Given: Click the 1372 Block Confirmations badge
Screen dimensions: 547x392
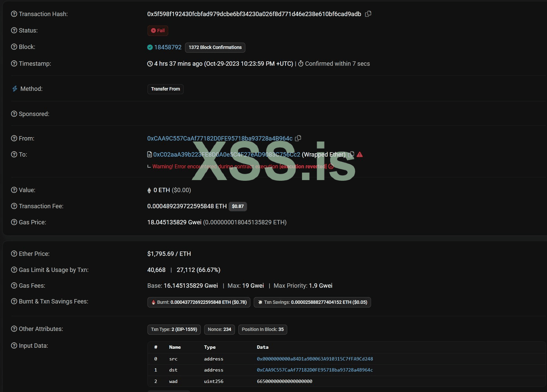Looking at the screenshot, I should click(x=215, y=47).
